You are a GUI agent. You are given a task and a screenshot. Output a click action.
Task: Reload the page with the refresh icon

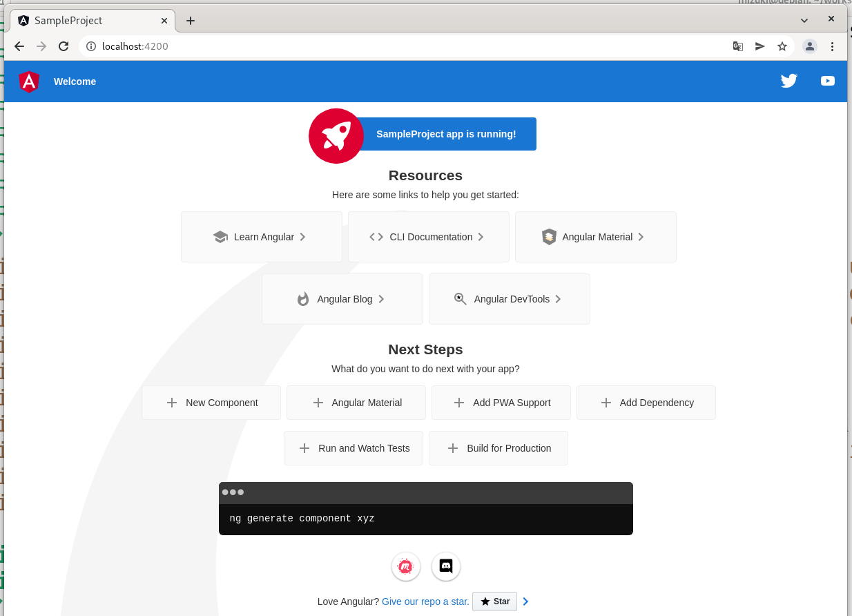(64, 46)
